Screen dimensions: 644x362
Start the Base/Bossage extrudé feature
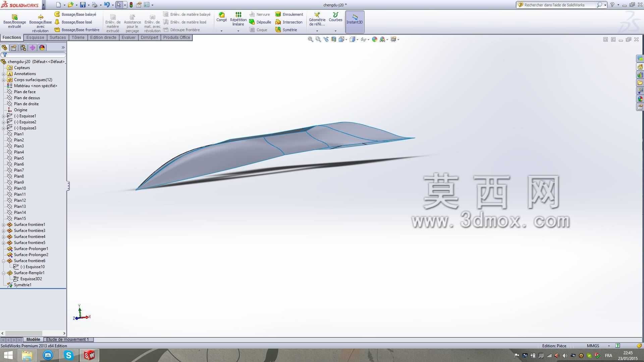coord(14,21)
